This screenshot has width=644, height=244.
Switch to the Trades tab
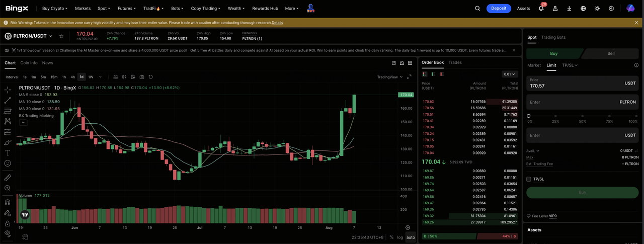coord(455,62)
